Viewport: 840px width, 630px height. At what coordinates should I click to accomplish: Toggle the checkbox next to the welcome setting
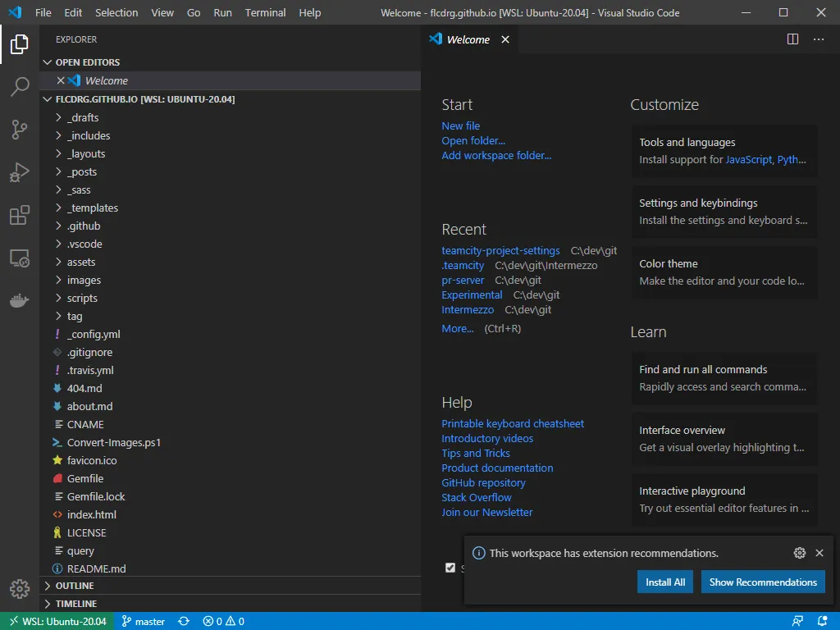coord(450,567)
